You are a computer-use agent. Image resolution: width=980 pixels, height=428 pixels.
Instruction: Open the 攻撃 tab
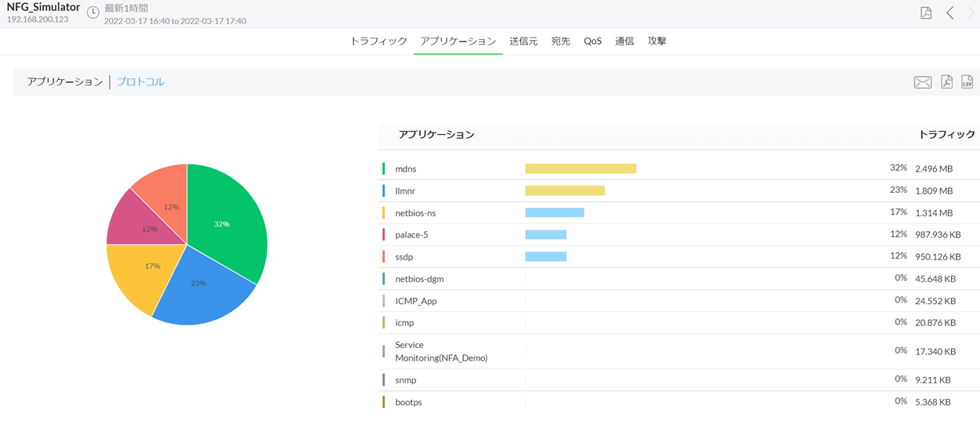(x=656, y=41)
